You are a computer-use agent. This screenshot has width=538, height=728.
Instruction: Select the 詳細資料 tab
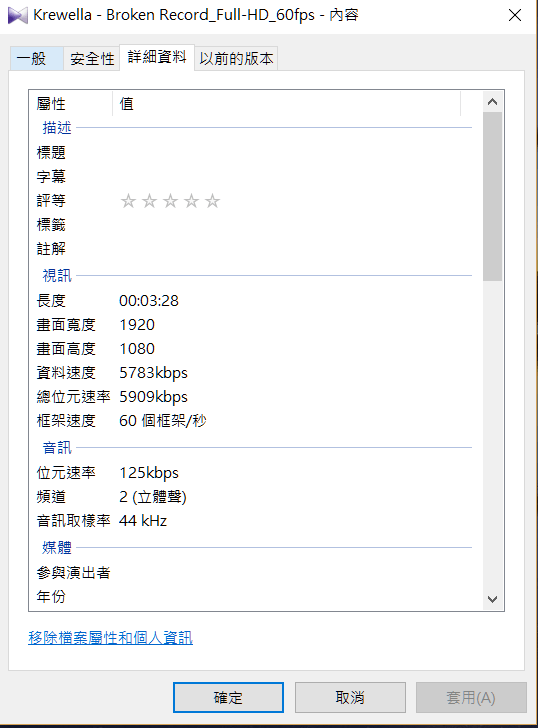tap(157, 57)
